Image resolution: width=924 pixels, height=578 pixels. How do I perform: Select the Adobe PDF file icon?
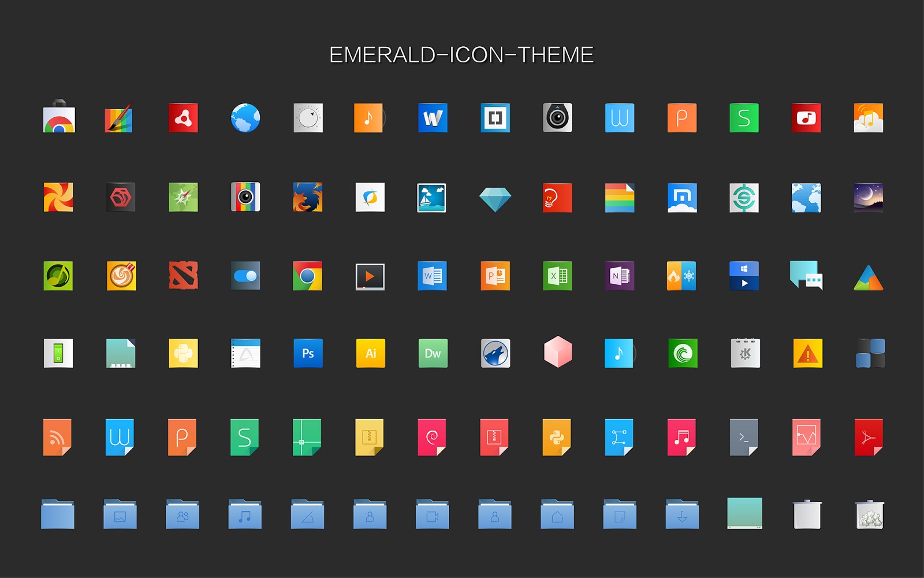869,436
